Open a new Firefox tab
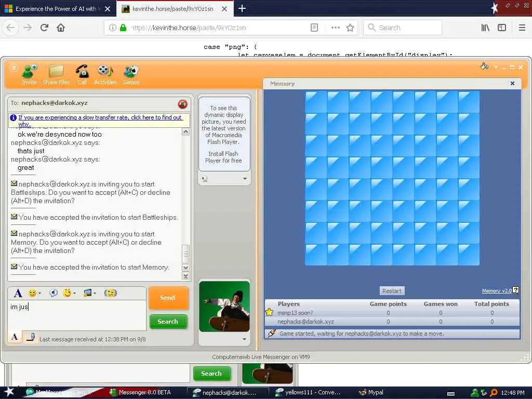532x399 pixels. [242, 8]
